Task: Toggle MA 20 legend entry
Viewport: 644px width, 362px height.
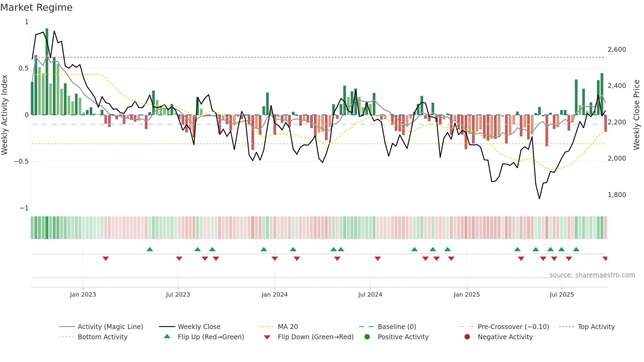Action: click(279, 327)
